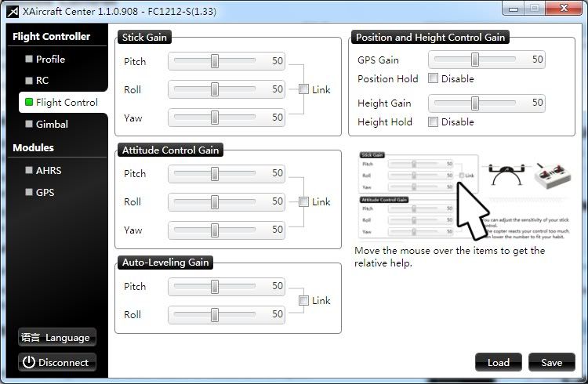Viewport: 588px width, 384px height.
Task: Click the Modules sidebar heading
Action: tap(34, 148)
